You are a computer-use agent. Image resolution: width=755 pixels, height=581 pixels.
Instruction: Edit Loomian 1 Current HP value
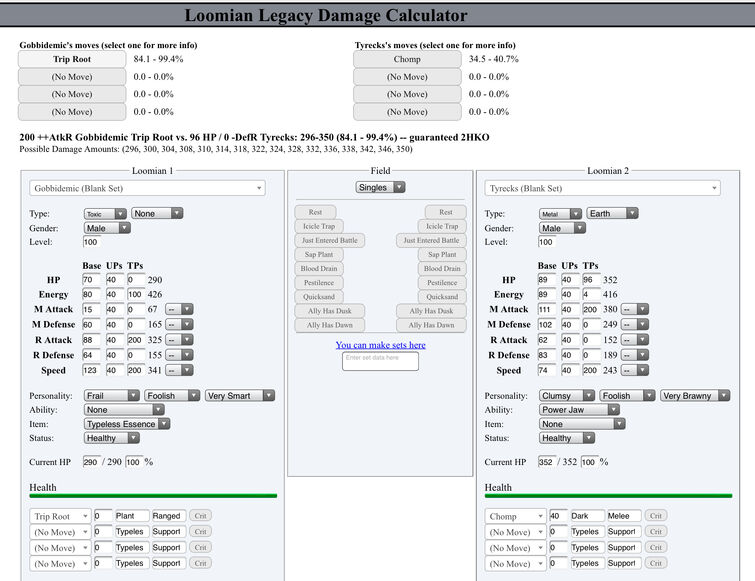pos(91,462)
